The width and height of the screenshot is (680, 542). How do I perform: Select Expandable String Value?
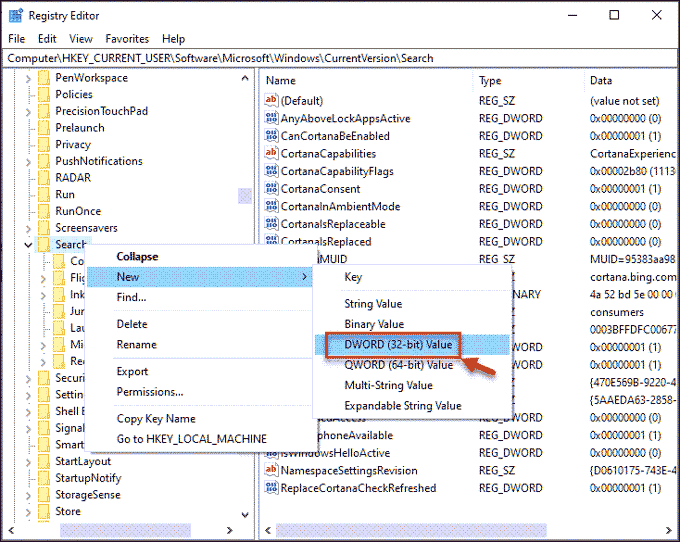pyautogui.click(x=412, y=405)
